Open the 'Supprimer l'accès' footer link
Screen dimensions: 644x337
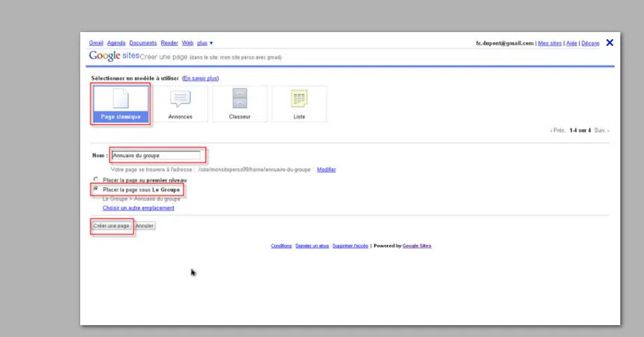coord(350,246)
